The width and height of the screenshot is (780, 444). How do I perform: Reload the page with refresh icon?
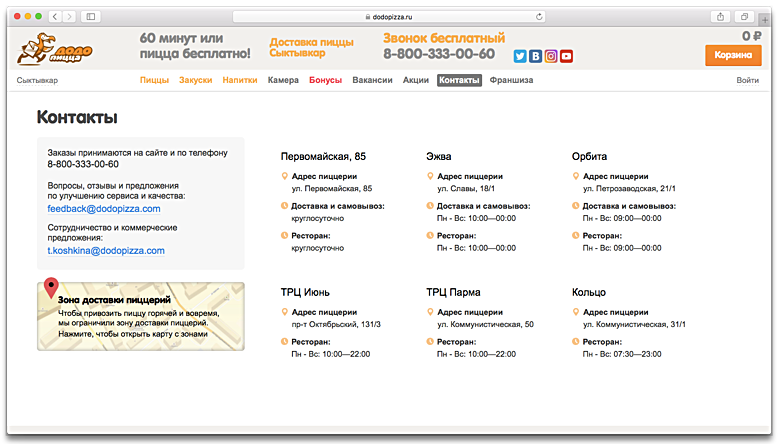[x=539, y=16]
